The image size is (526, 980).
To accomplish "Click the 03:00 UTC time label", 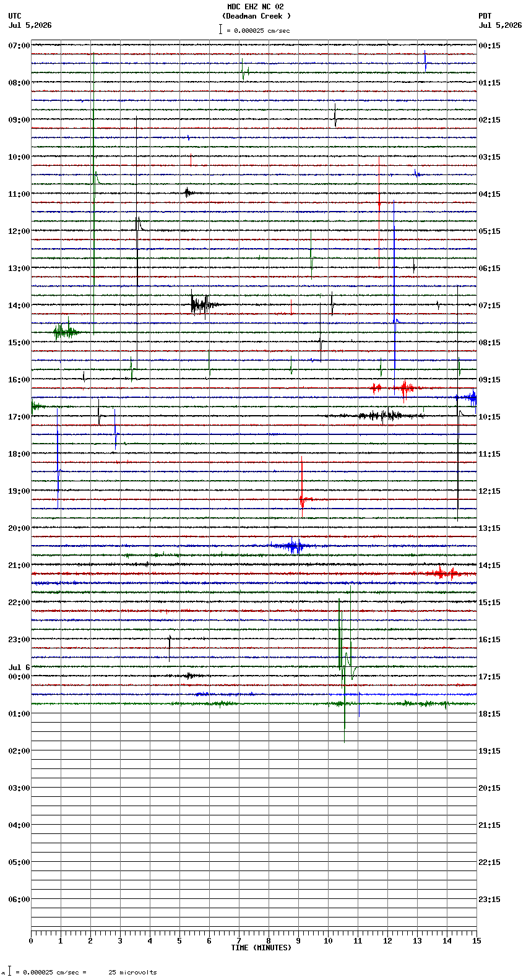I will 19,788.
